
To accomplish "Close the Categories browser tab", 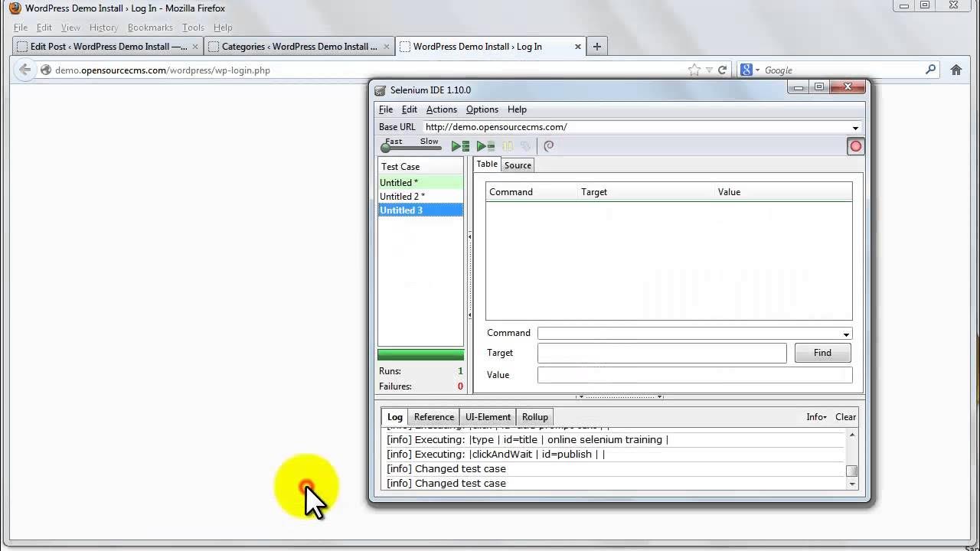I will pos(387,47).
